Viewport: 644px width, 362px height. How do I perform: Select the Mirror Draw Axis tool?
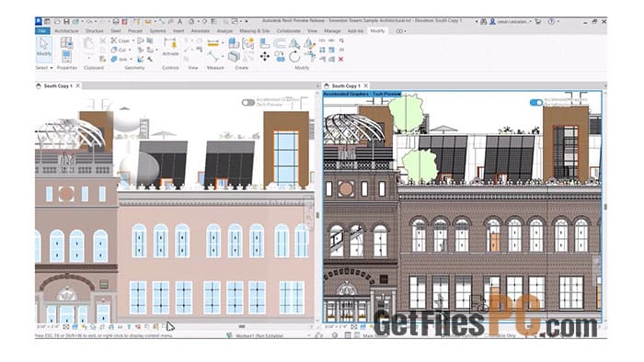tap(309, 43)
